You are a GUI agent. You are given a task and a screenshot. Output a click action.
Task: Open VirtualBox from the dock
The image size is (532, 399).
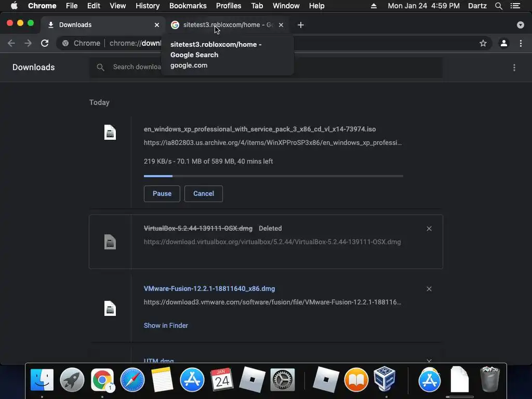click(x=385, y=379)
